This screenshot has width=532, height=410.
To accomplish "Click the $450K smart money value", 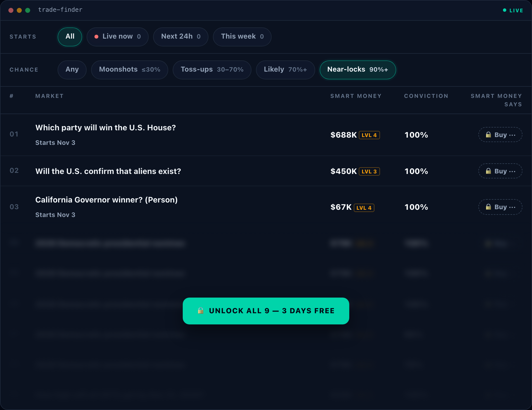I will pos(344,171).
